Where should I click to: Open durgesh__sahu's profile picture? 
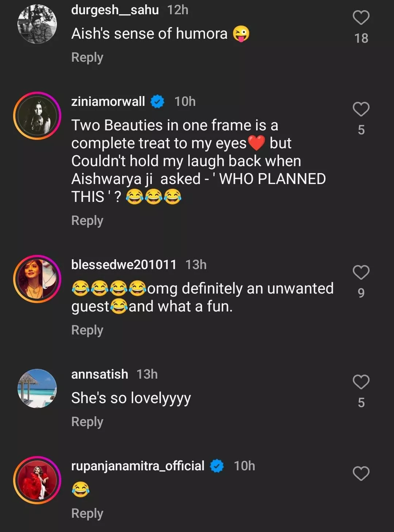(37, 24)
